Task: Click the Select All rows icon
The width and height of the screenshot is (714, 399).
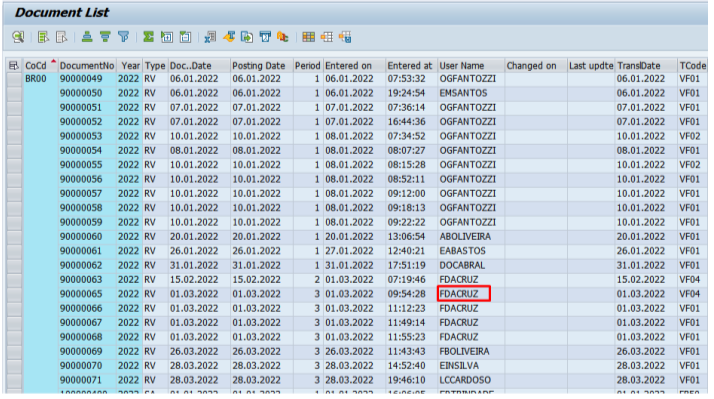Action: coord(43,37)
